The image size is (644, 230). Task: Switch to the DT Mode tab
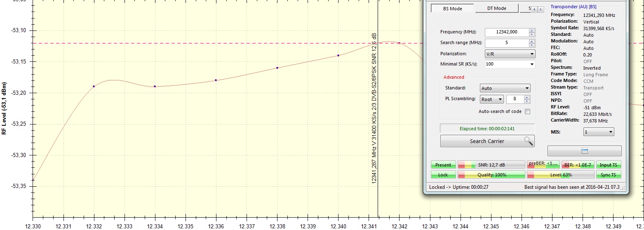point(496,8)
